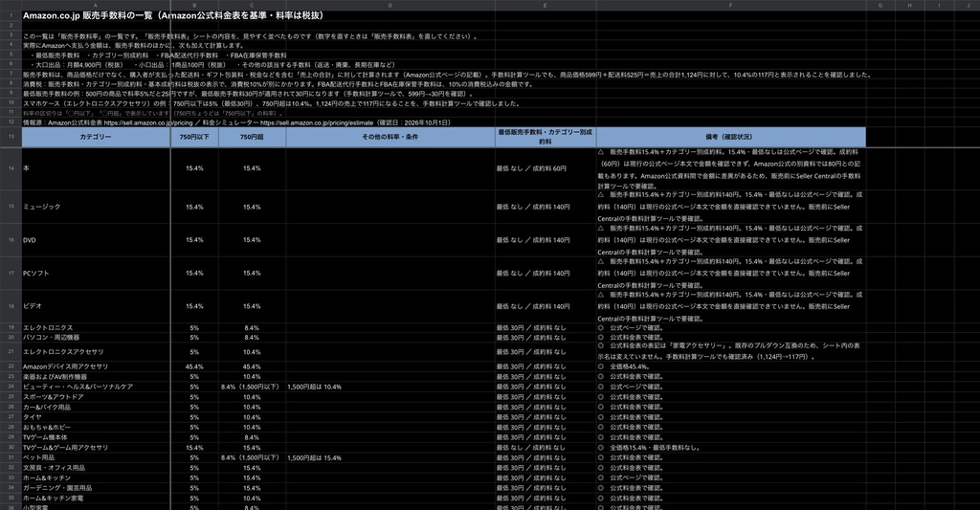Select the '文房具・オフィス用品' category cell
Image resolution: width=980 pixels, height=510 pixels.
click(x=96, y=468)
